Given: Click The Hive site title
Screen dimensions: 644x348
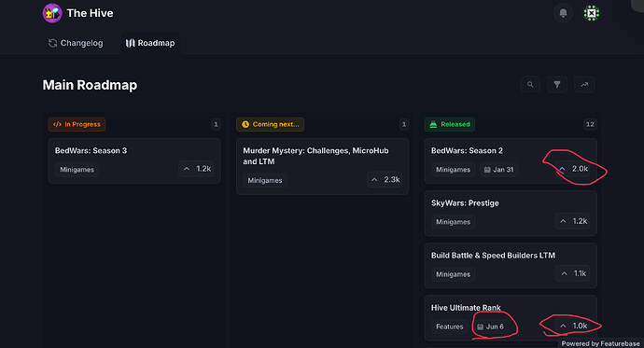Looking at the screenshot, I should click(x=90, y=13).
